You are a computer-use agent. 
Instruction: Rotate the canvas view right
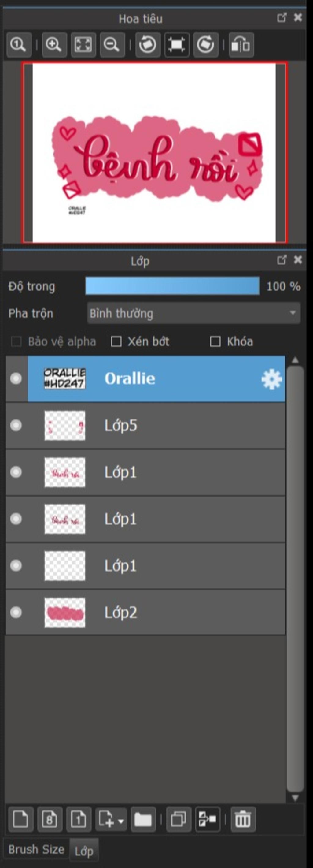click(x=206, y=44)
